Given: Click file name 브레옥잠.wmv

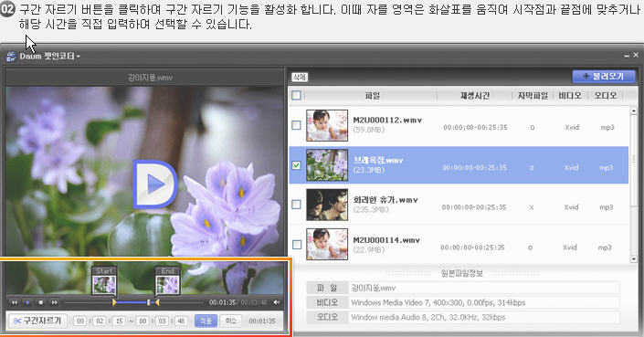Looking at the screenshot, I should coord(378,161).
